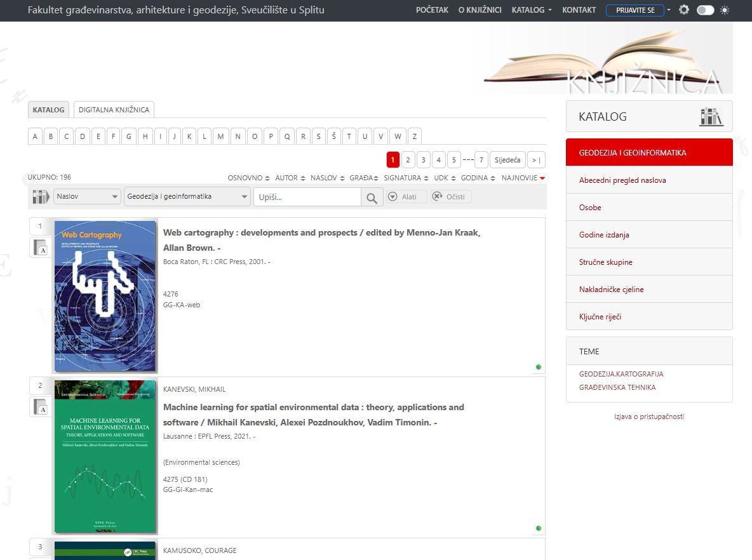Open the Naslov search field dropdown
The width and height of the screenshot is (752, 560).
coord(87,197)
